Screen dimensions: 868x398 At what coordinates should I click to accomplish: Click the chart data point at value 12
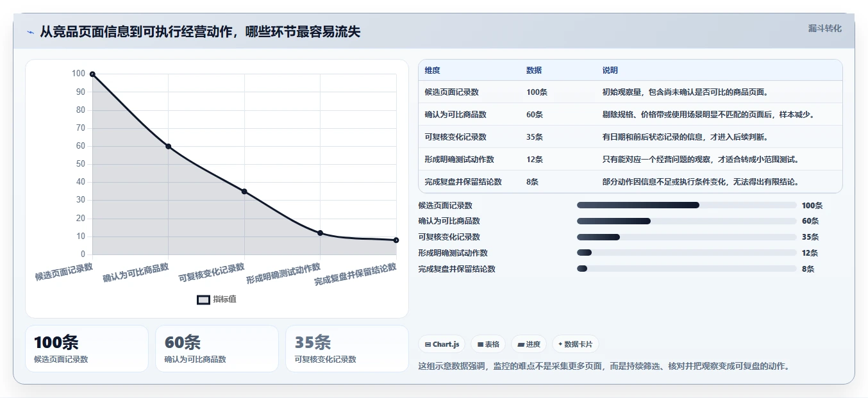click(x=320, y=233)
